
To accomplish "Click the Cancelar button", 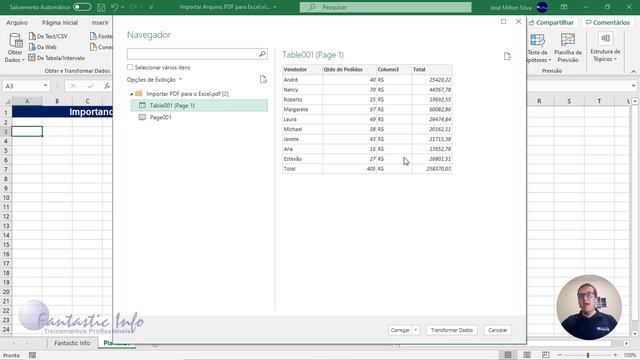I will click(498, 330).
